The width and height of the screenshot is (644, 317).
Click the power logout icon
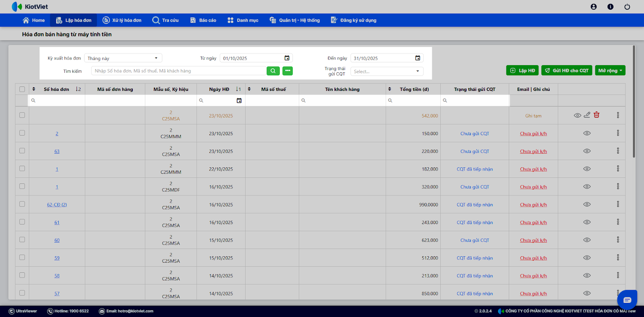(627, 7)
